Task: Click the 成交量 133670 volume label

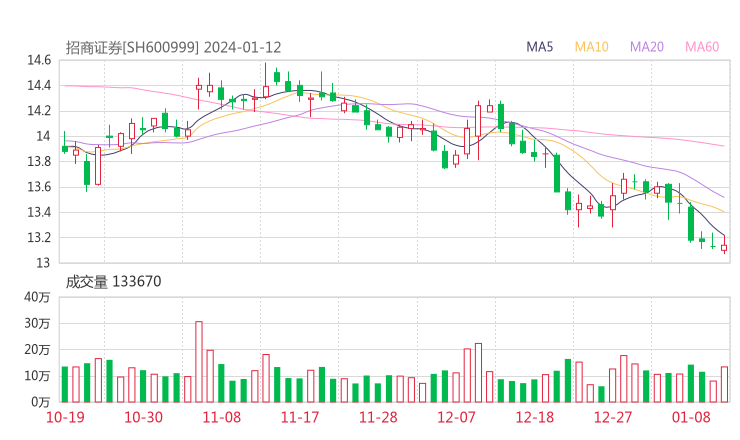Action: pos(113,282)
